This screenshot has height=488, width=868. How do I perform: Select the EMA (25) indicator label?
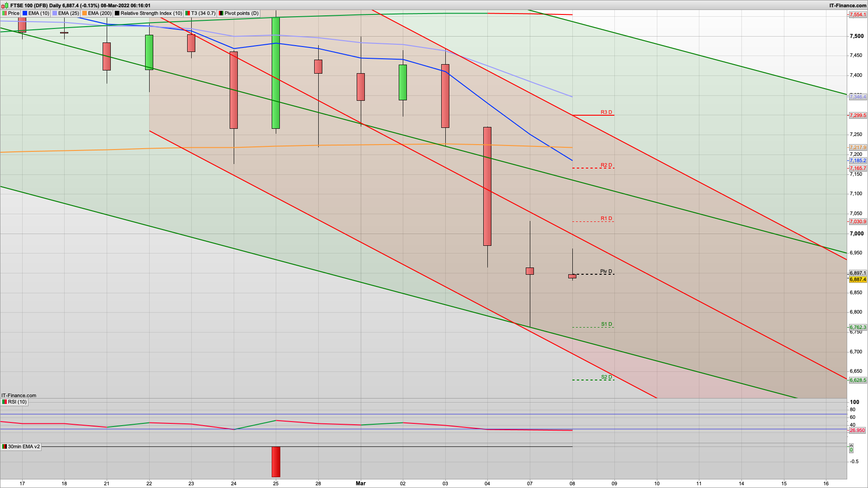point(66,13)
